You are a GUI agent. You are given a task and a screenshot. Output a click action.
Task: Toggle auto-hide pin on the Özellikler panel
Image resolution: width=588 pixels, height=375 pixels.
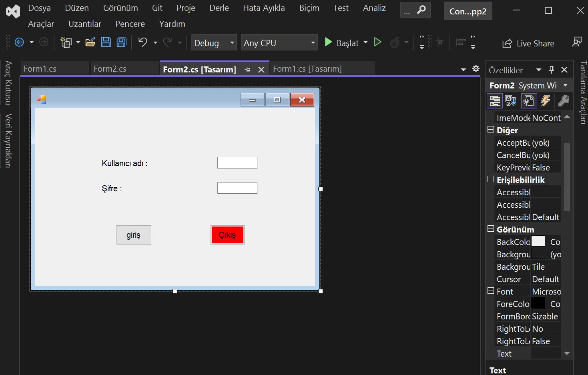click(552, 70)
